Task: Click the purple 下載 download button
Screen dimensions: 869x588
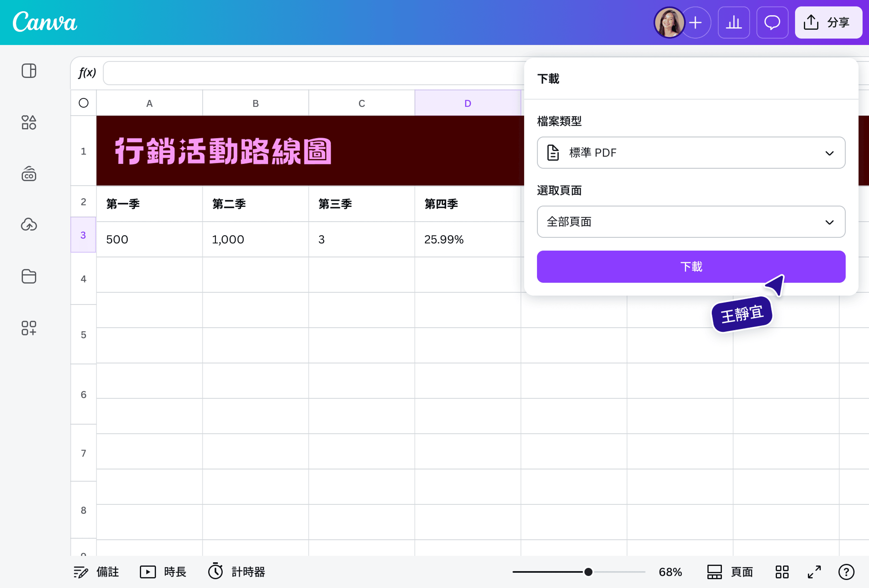Action: click(x=691, y=267)
